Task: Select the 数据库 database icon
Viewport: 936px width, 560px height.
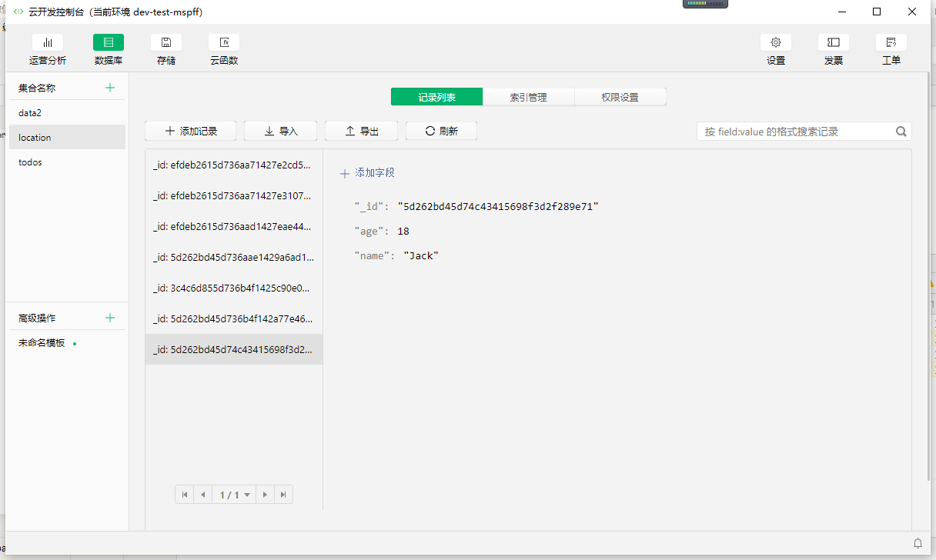Action: tap(109, 43)
